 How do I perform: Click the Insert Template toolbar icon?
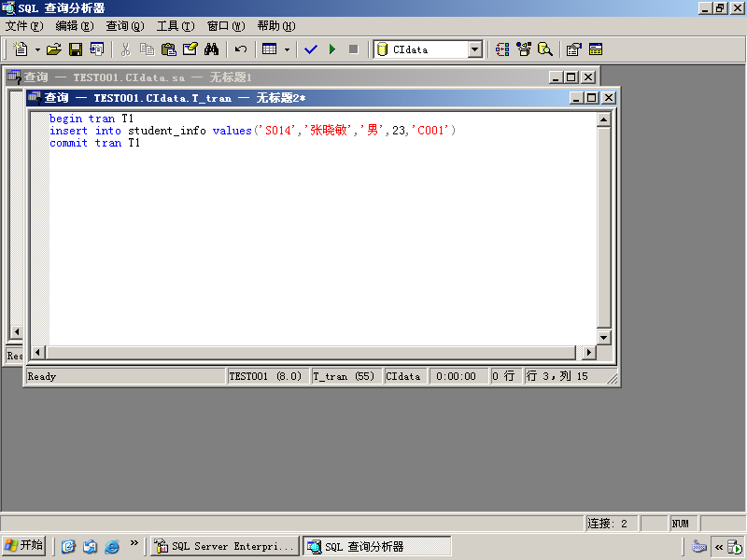click(97, 49)
